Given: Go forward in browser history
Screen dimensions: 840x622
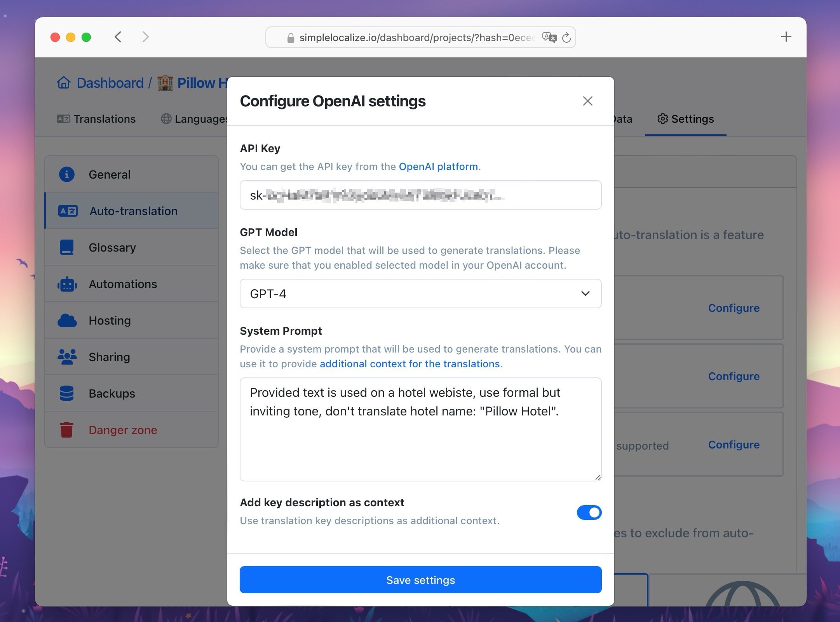Looking at the screenshot, I should [x=145, y=37].
